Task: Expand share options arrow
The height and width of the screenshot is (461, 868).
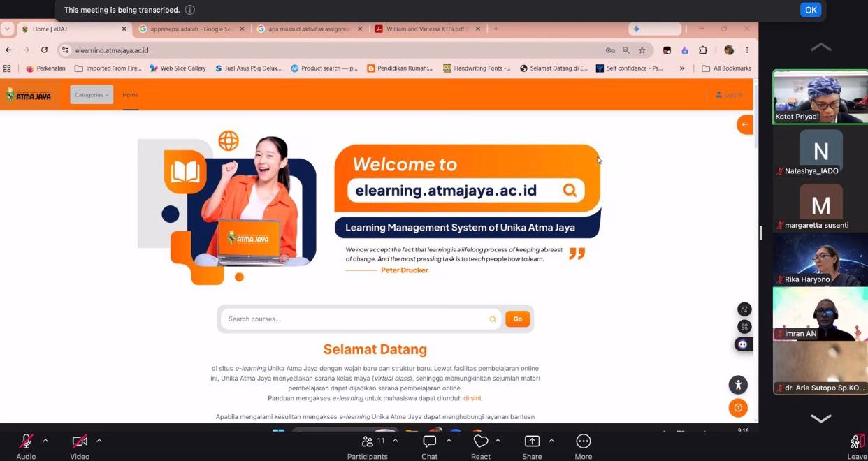Action: pos(551,441)
